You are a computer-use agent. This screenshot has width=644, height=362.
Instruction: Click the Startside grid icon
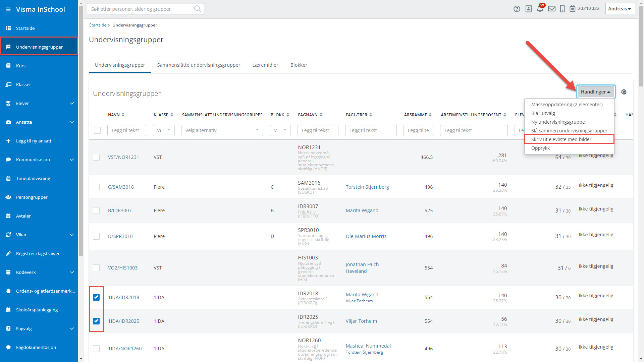pyautogui.click(x=8, y=28)
